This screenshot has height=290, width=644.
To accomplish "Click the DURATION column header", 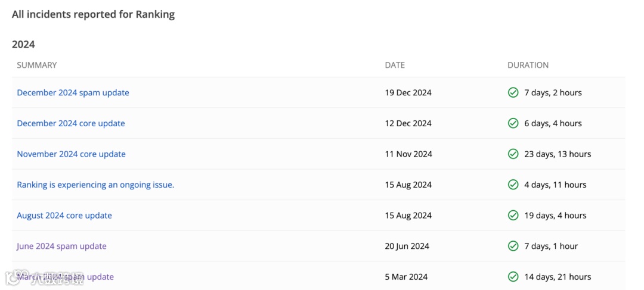I will click(x=528, y=65).
